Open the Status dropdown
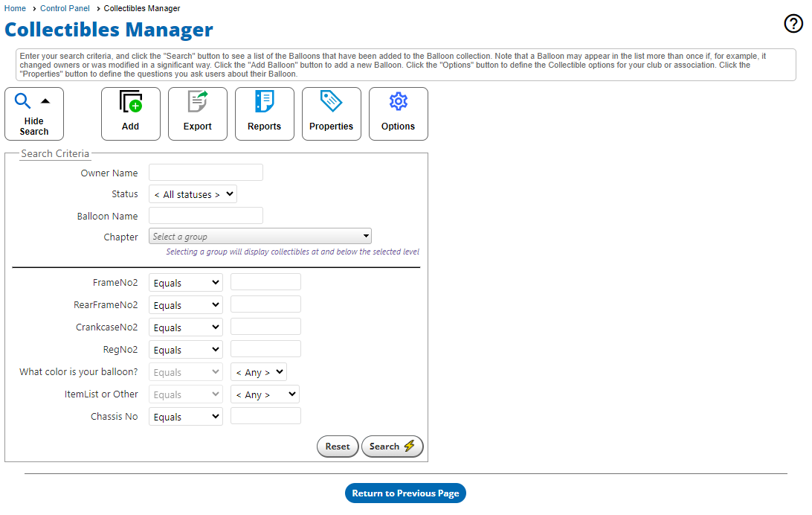This screenshot has height=515, width=812. point(193,194)
